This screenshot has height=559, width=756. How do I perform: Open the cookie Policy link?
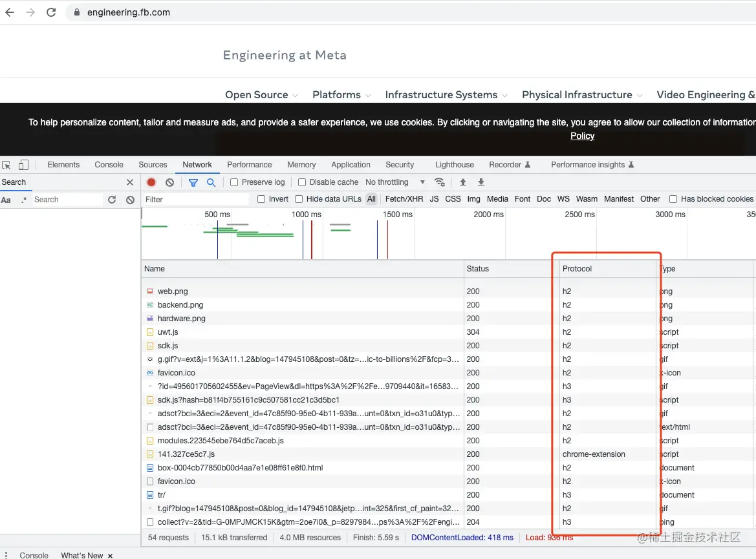(582, 136)
